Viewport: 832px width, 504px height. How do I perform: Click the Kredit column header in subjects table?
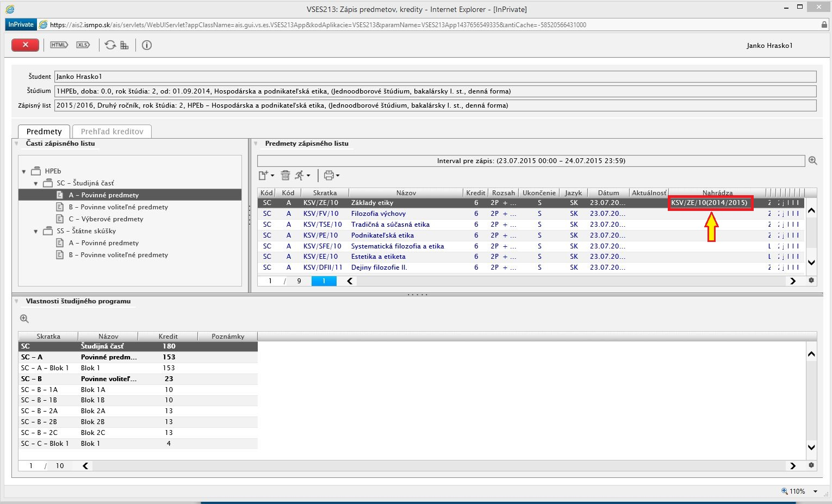click(475, 192)
